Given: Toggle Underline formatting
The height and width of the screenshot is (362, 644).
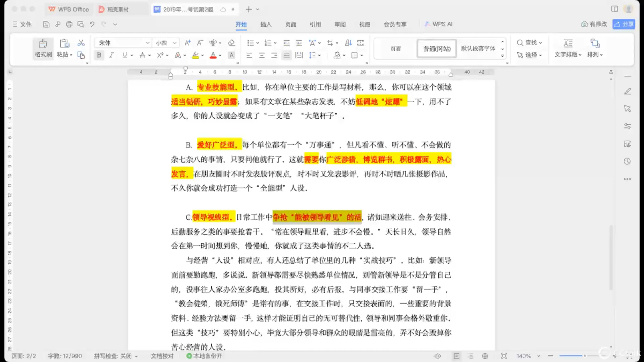Looking at the screenshot, I should pos(125,55).
